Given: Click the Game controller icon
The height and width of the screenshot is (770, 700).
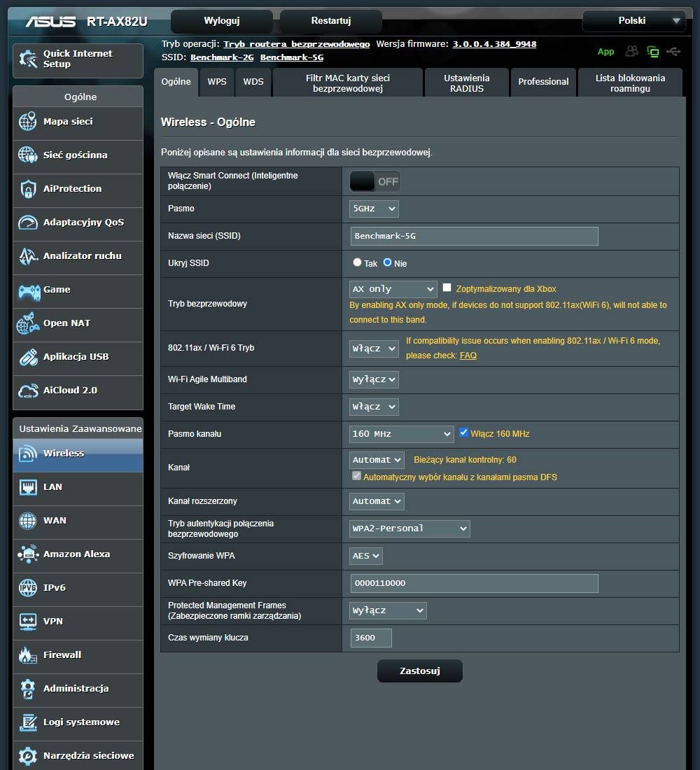Looking at the screenshot, I should [29, 291].
